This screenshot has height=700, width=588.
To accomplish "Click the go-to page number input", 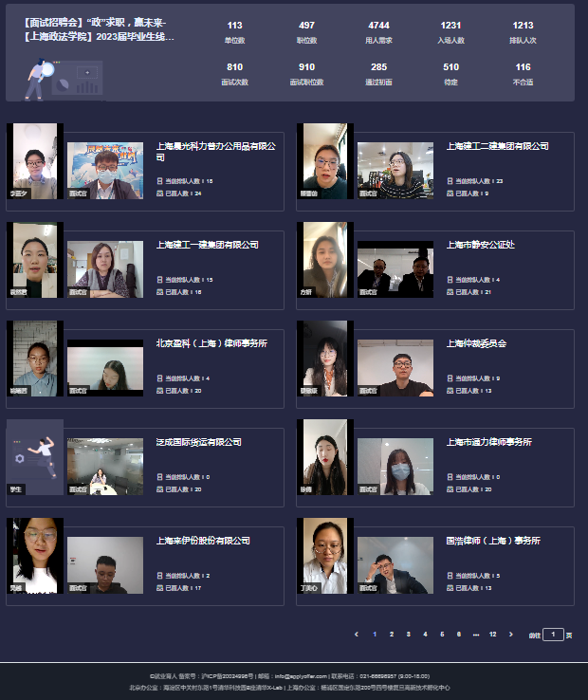I will pyautogui.click(x=553, y=635).
